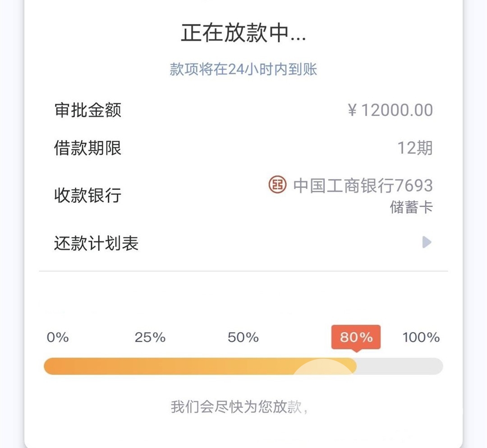Click the ICBC bank logo icon
Image resolution: width=487 pixels, height=448 pixels.
coord(277,185)
